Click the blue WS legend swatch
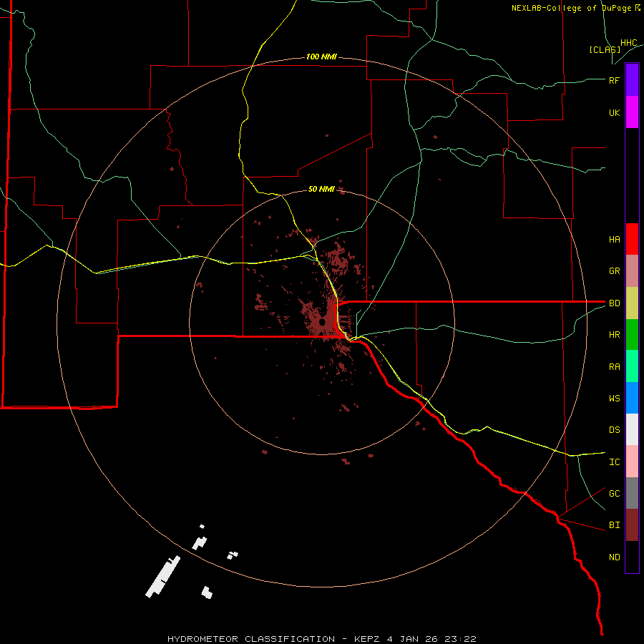The height and width of the screenshot is (644, 644). pos(632,398)
